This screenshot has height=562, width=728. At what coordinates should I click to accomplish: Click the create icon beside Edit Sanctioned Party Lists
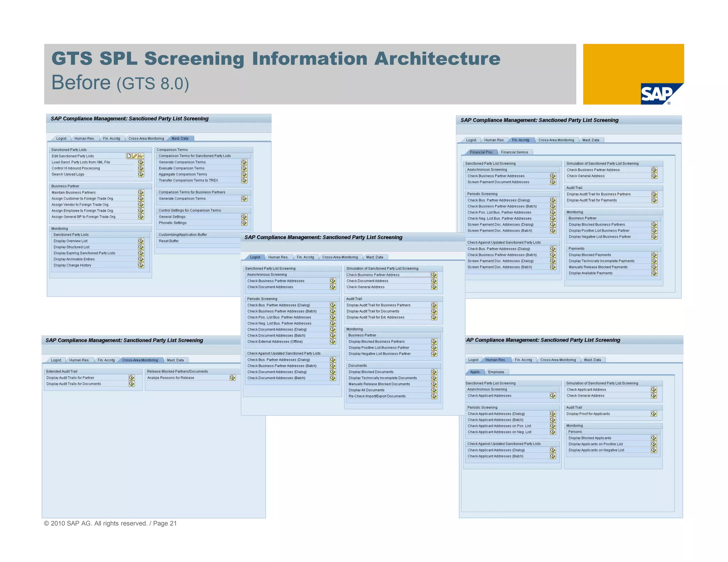pyautogui.click(x=129, y=156)
